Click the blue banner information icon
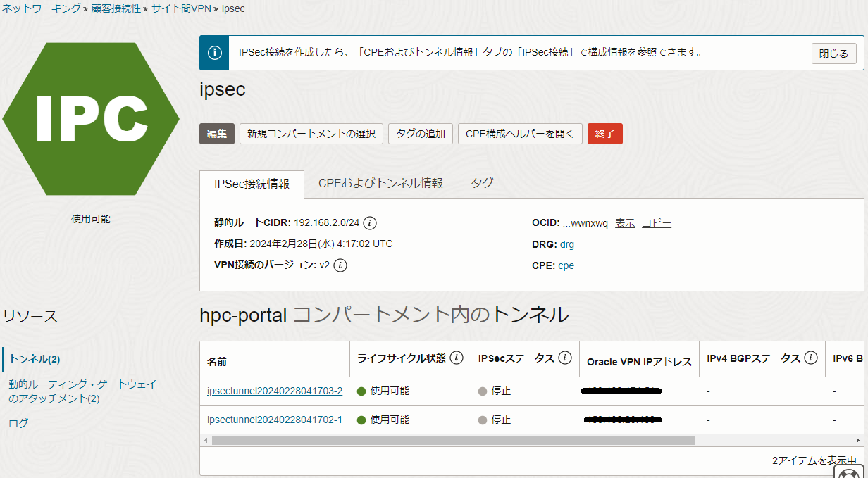 tap(214, 53)
